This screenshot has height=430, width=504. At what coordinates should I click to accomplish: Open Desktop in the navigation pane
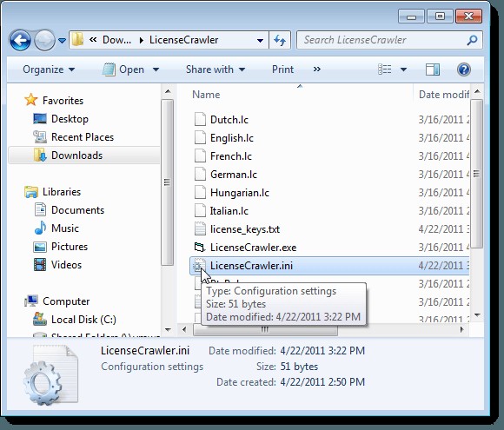(x=70, y=119)
